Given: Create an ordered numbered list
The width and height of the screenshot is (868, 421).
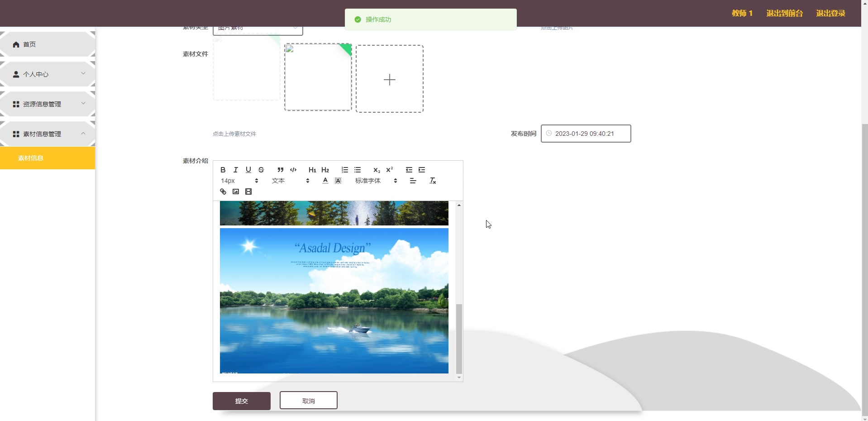Looking at the screenshot, I should tap(345, 170).
